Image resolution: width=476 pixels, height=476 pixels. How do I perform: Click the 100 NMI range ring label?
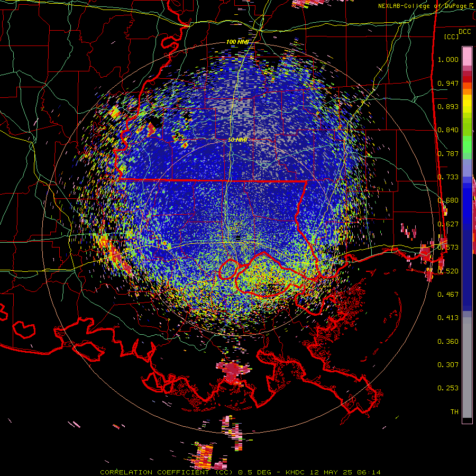click(237, 42)
